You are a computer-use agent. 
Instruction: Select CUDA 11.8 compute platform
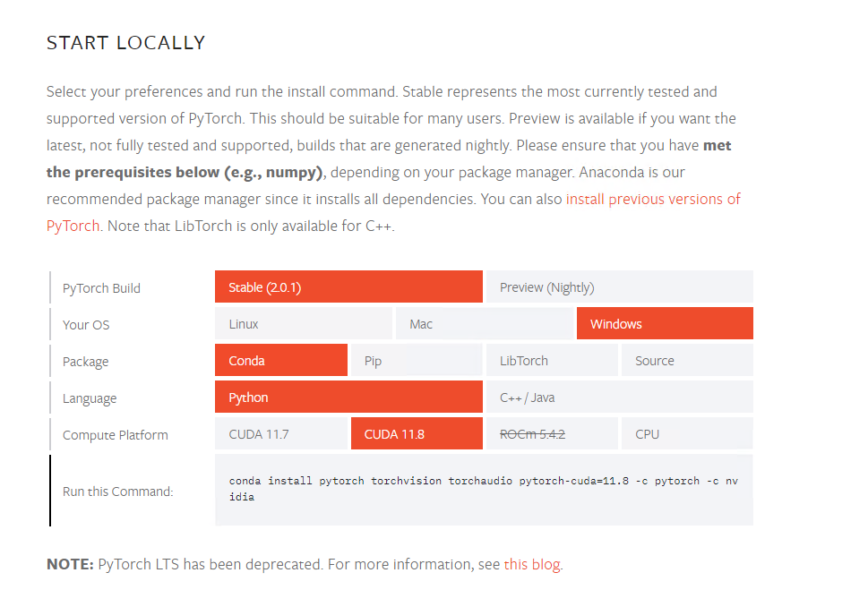pos(417,433)
